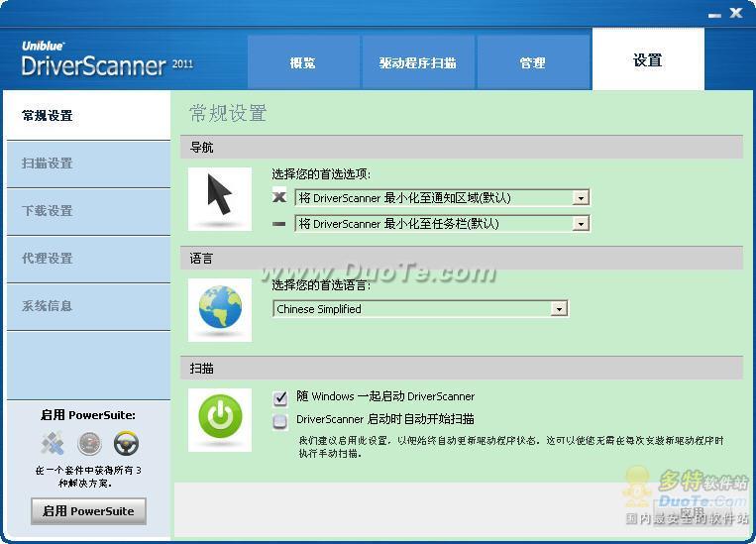Screen dimensions: 756x544
Task: Open 下载设置 in the sidebar
Action: point(89,211)
